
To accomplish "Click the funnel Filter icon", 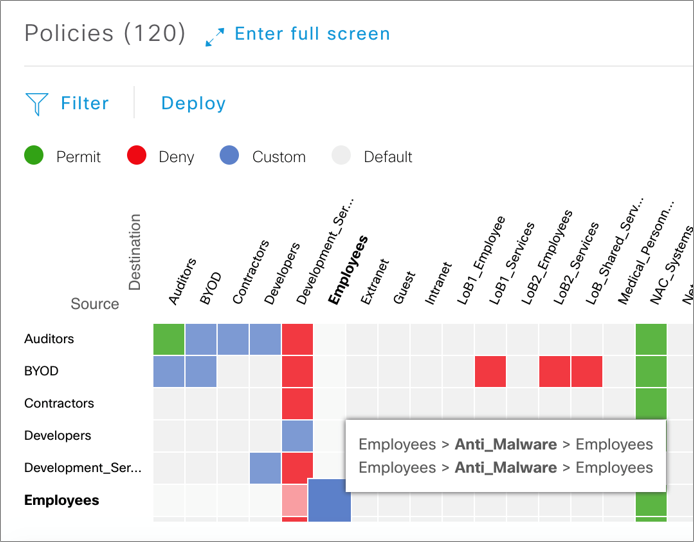I will 37,103.
